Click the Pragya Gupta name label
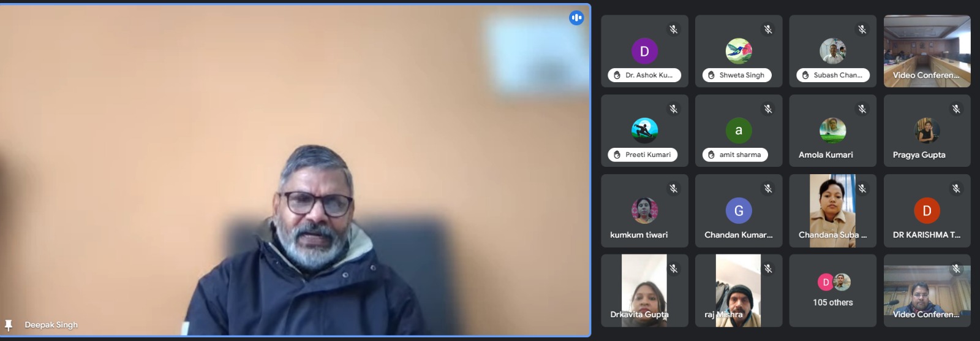The width and height of the screenshot is (980, 341). tap(919, 155)
